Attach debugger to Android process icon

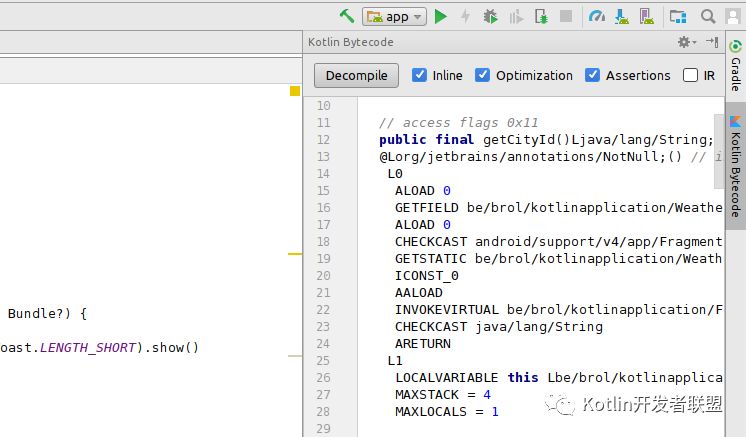pyautogui.click(x=541, y=17)
